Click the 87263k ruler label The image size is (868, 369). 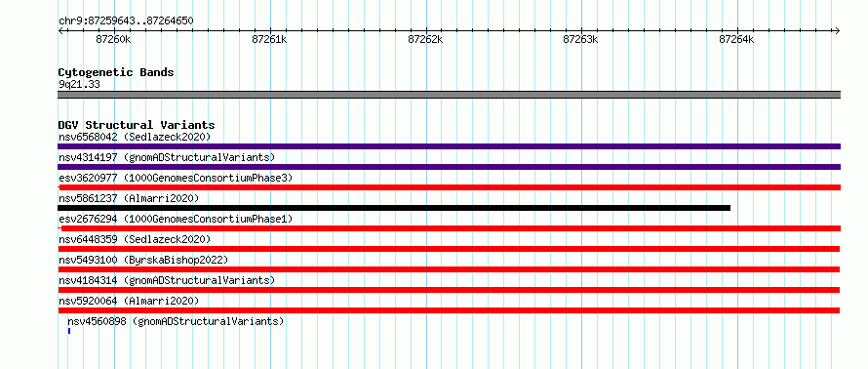[x=580, y=39]
